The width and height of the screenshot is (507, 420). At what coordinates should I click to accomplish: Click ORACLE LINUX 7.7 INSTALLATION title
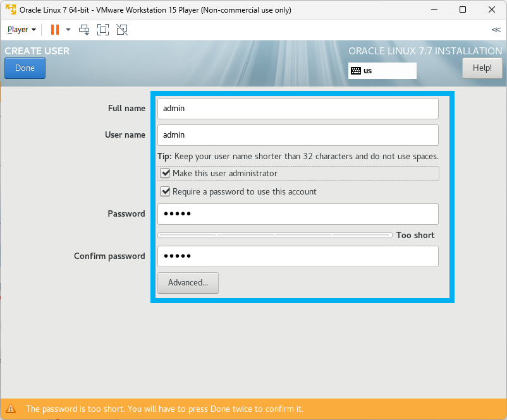425,51
